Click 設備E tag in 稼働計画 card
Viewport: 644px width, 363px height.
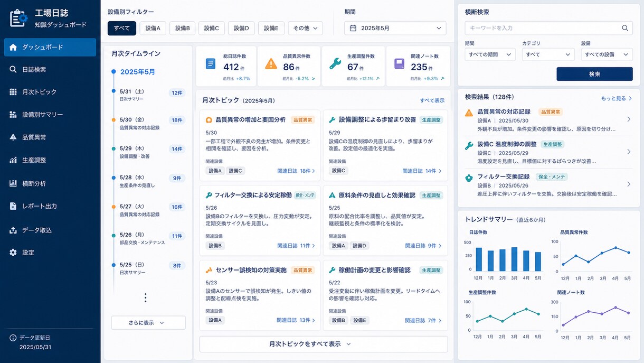click(x=360, y=320)
